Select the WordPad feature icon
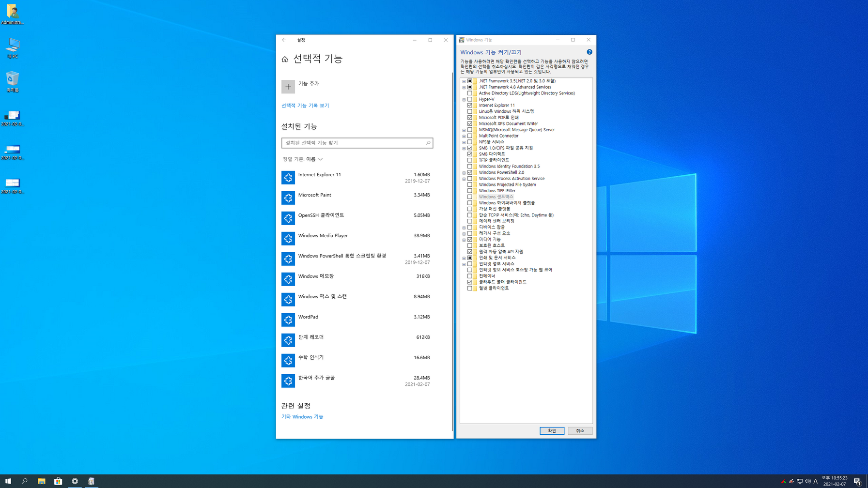Viewport: 868px width, 488px height. (288, 320)
